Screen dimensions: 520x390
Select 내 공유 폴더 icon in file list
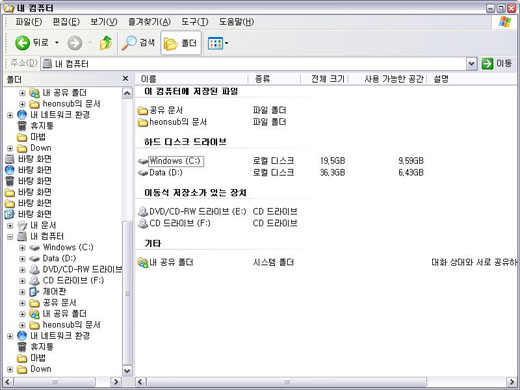(143, 262)
